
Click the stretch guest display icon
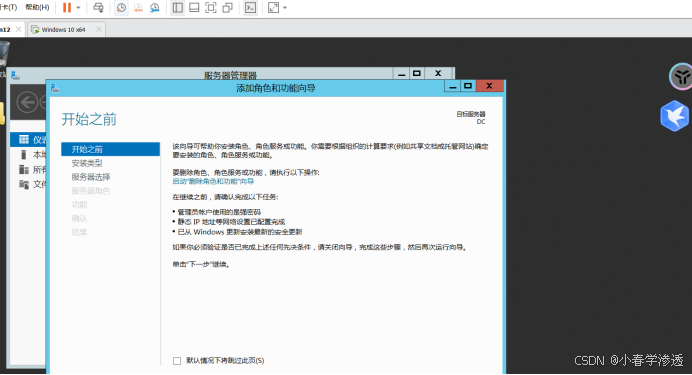[x=274, y=8]
